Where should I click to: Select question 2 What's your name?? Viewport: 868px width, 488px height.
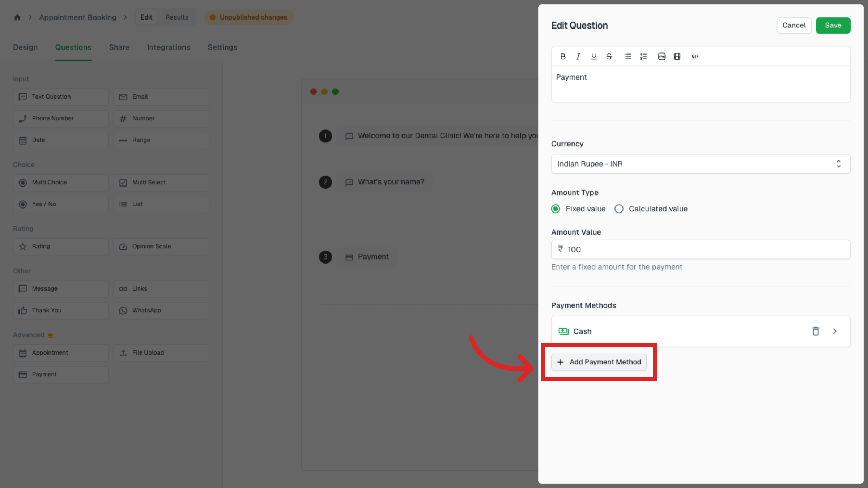(x=384, y=182)
